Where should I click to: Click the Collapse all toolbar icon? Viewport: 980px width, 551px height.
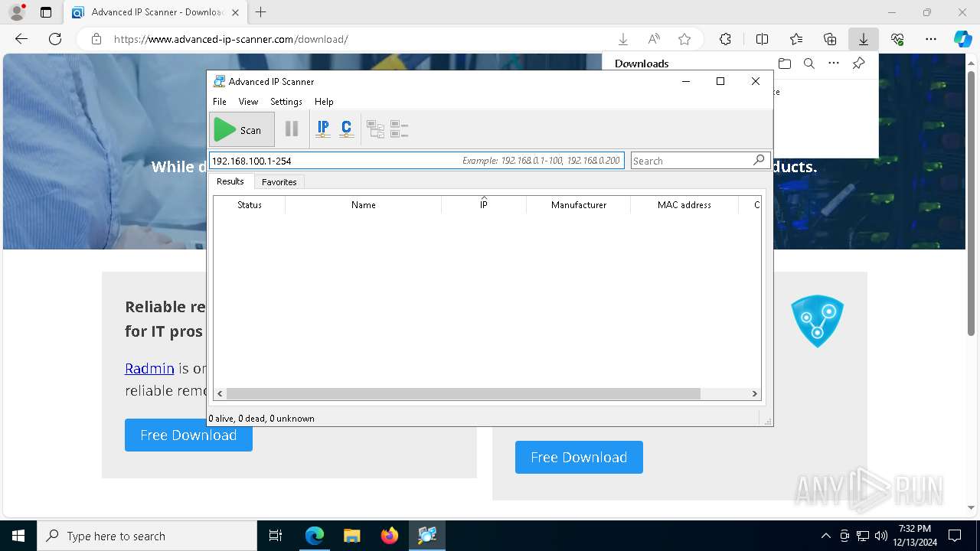click(399, 129)
